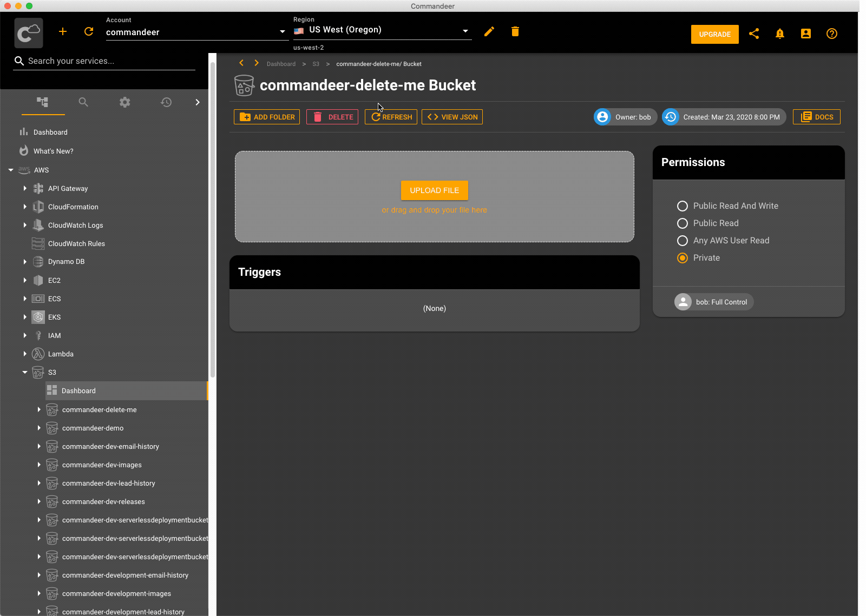Viewport: 866px width, 616px height.
Task: Select S3 Dashboard in the tree
Action: point(126,390)
